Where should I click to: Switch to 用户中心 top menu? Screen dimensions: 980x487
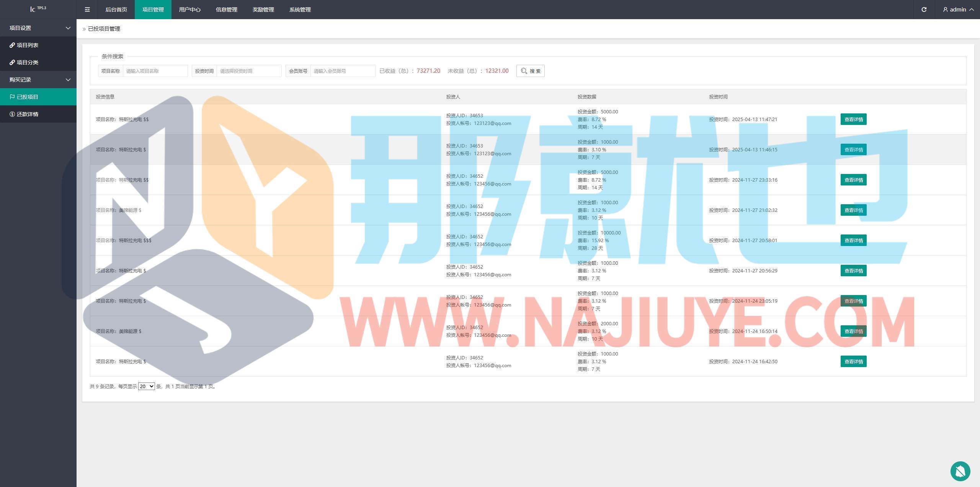pos(189,10)
